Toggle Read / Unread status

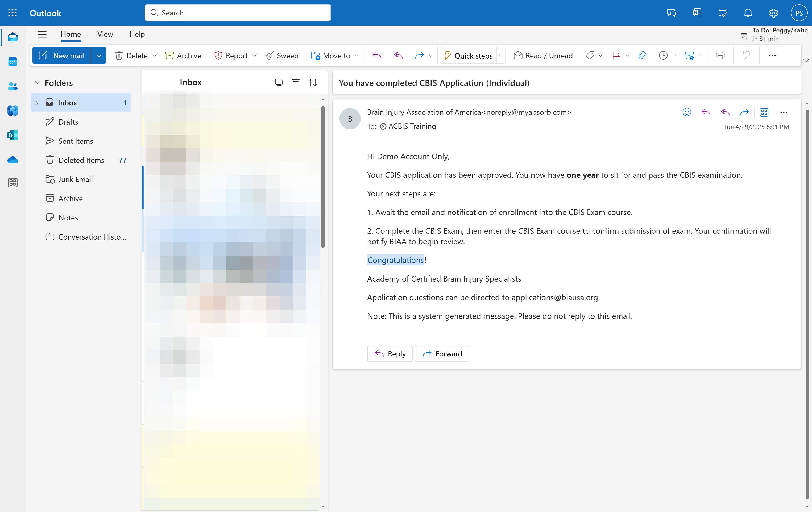click(543, 55)
